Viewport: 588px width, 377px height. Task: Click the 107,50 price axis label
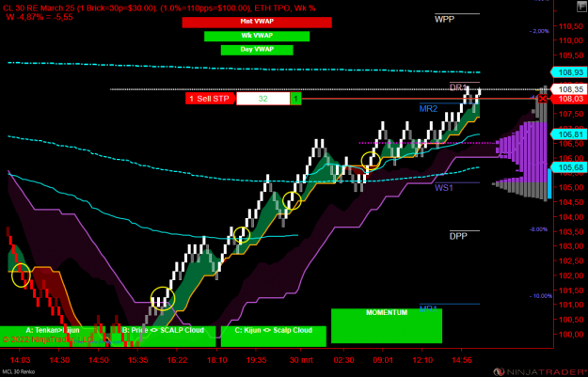(x=571, y=114)
